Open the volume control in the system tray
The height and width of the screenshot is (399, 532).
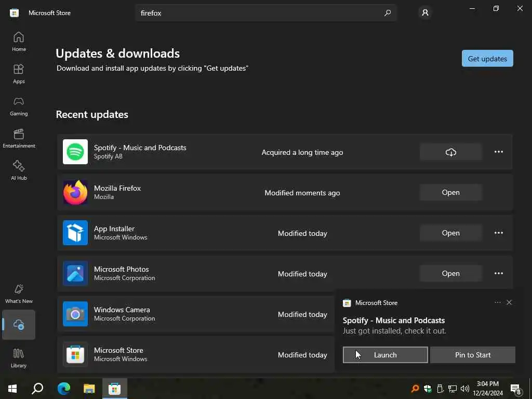click(x=465, y=389)
